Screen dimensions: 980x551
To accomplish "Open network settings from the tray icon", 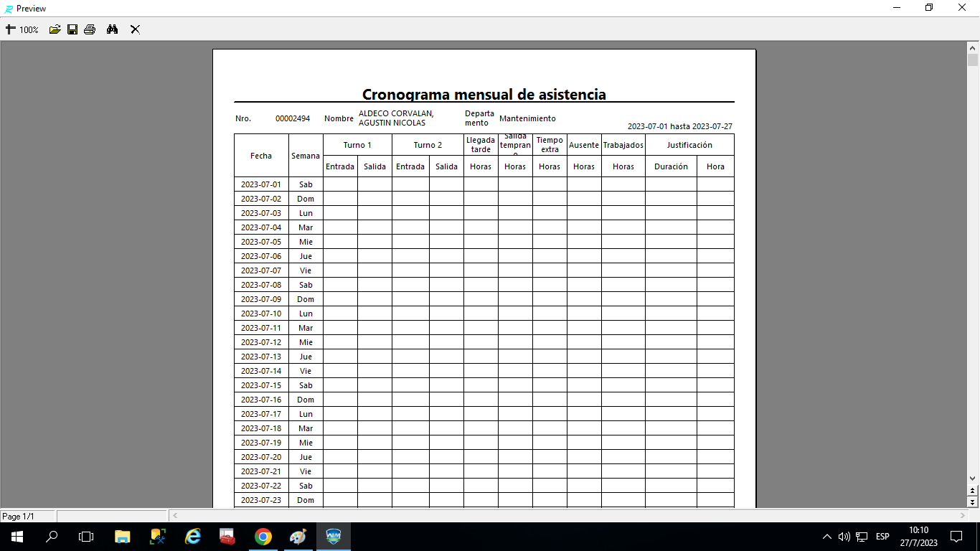I will [862, 537].
